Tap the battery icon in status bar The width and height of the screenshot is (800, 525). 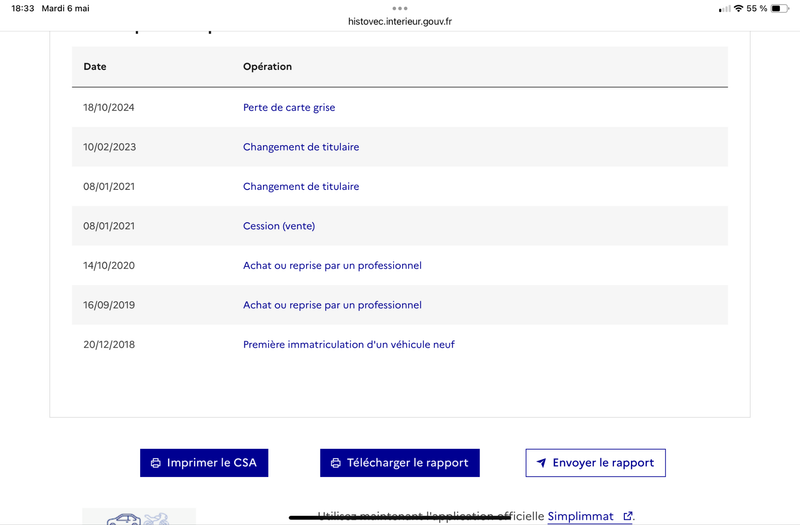coord(780,9)
